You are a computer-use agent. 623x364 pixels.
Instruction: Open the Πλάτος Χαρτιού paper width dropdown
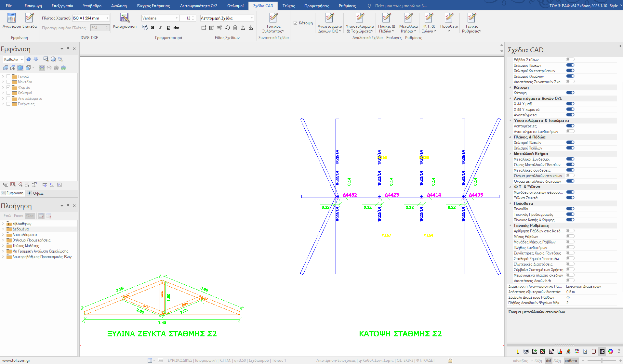coord(108,18)
